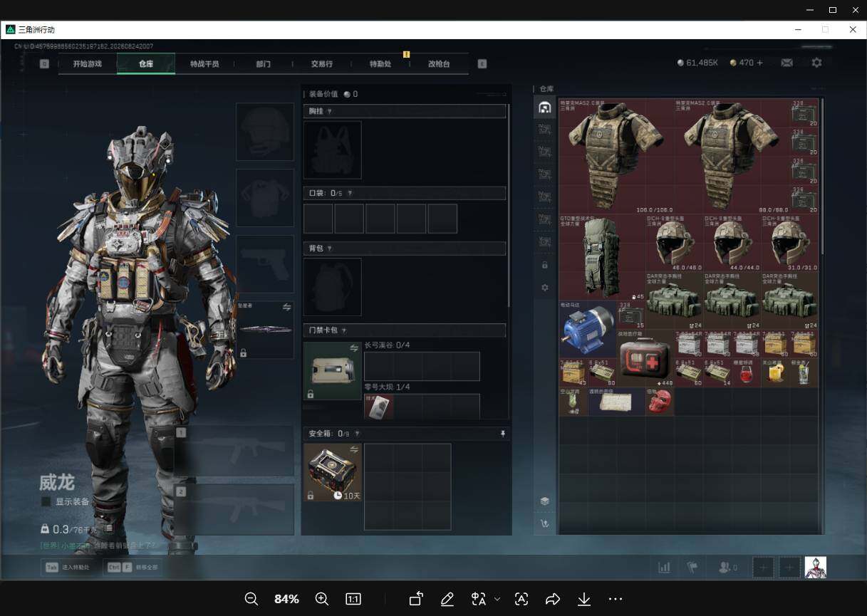Switch to the 特战干员 tab
Screen dimensions: 867x616
click(x=204, y=63)
